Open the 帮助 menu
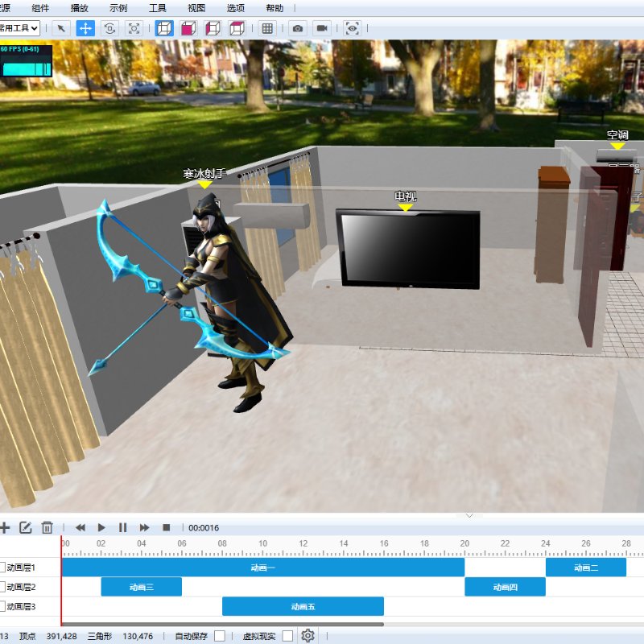Image resolution: width=644 pixels, height=644 pixels. point(275,8)
